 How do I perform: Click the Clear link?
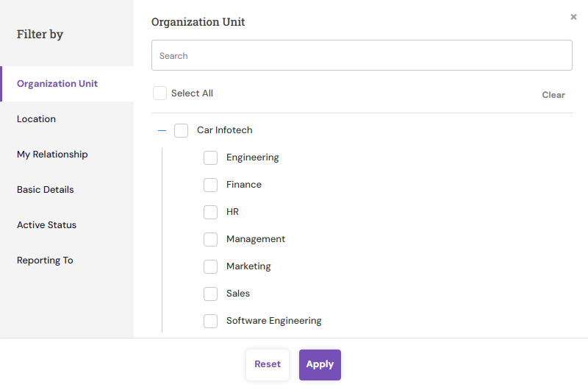pos(553,95)
